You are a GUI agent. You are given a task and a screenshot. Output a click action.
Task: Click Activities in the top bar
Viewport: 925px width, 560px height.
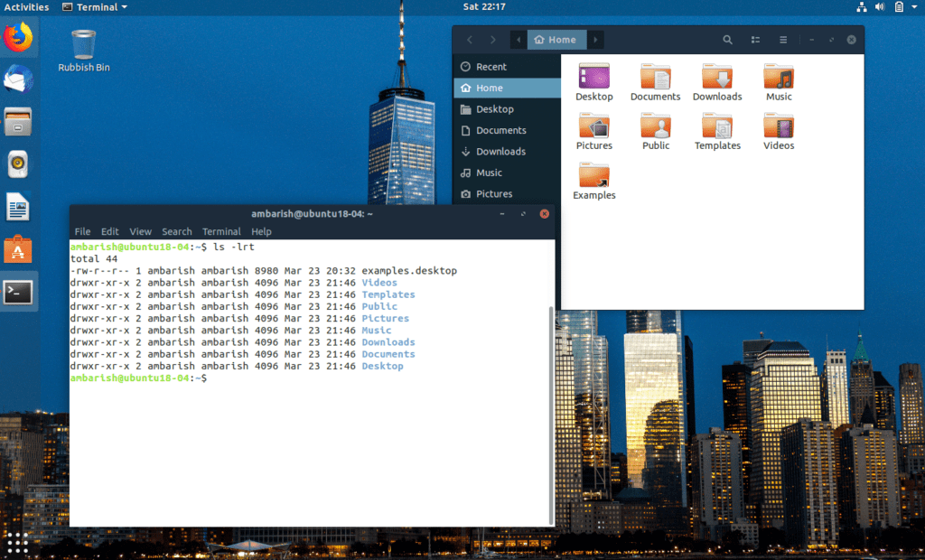[26, 7]
